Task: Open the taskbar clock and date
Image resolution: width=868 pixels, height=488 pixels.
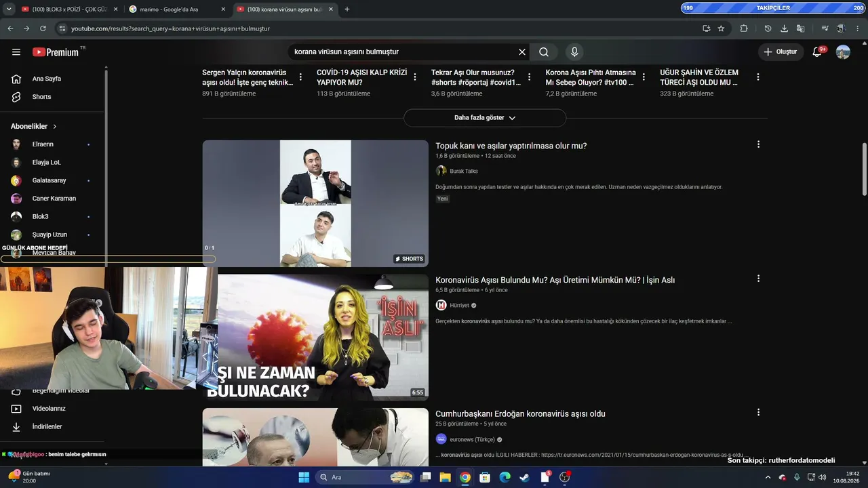Action: [x=847, y=477]
